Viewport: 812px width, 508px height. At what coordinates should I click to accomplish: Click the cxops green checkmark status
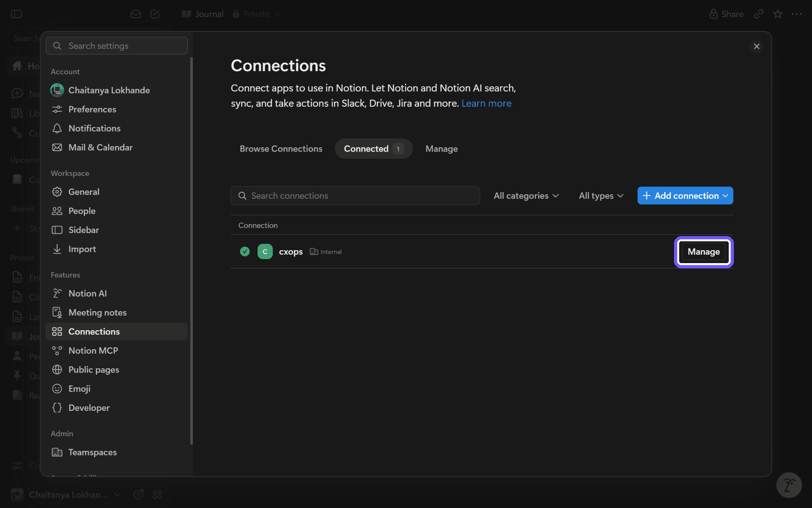[x=245, y=252]
